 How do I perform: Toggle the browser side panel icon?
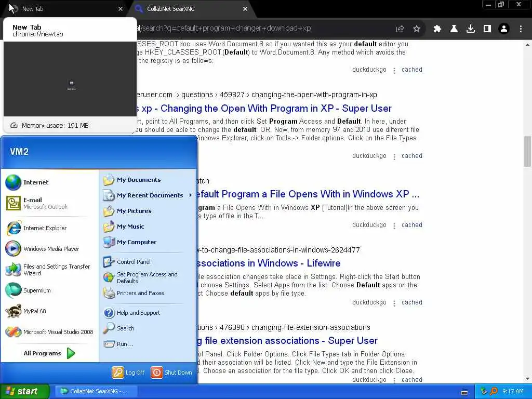click(x=487, y=29)
